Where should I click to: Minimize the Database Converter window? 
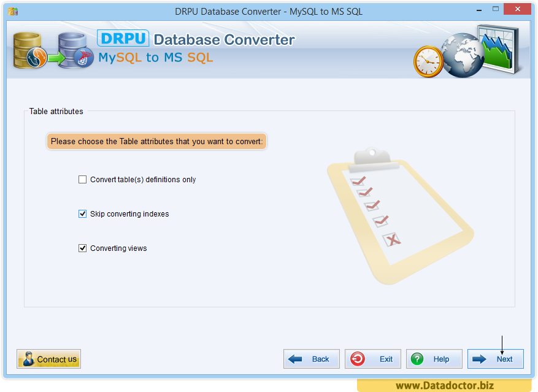(x=479, y=10)
